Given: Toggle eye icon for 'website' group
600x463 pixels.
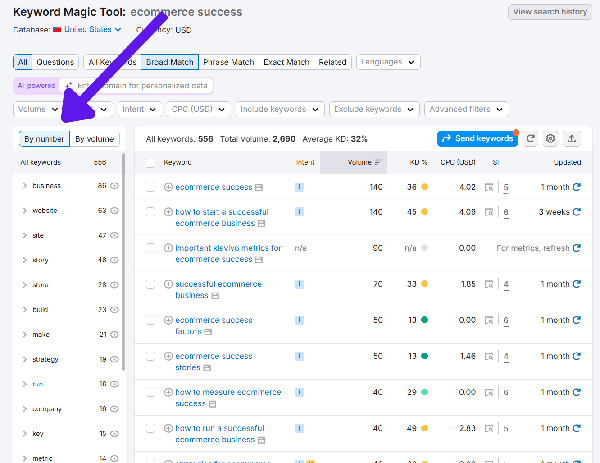Looking at the screenshot, I should coord(114,210).
